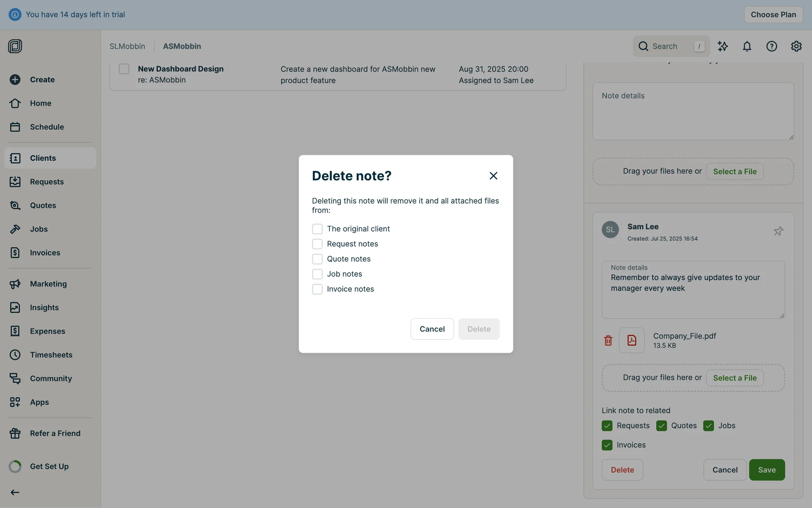The width and height of the screenshot is (812, 508).
Task: Open the Company_File.pdf thumbnail icon
Action: pos(631,340)
